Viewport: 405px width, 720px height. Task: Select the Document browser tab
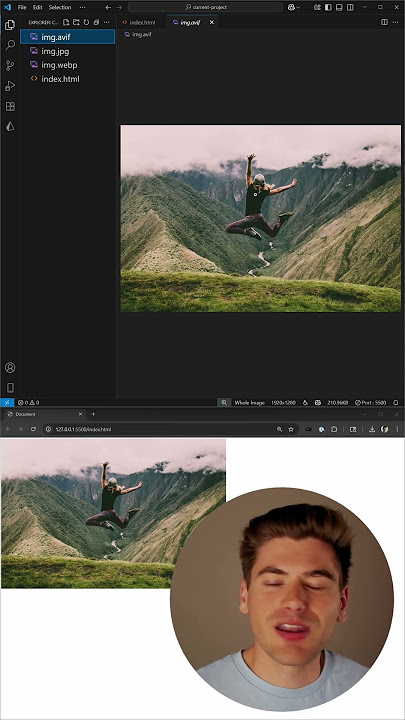coord(44,414)
